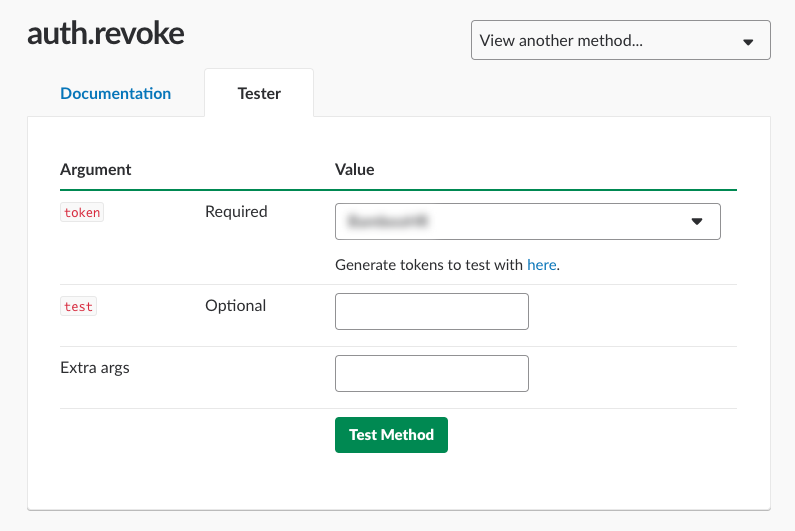This screenshot has width=795, height=531.
Task: Click into the Extra args text box
Action: point(431,373)
